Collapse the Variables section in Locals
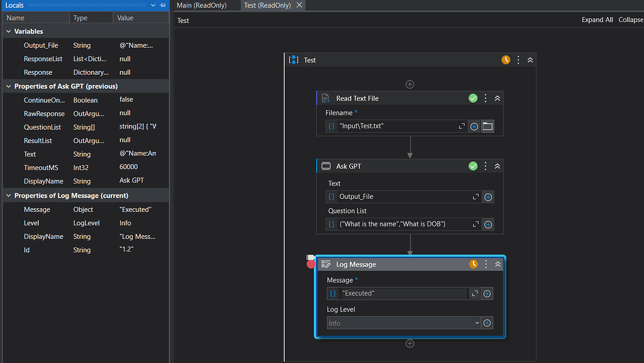The width and height of the screenshot is (644, 363). point(8,31)
